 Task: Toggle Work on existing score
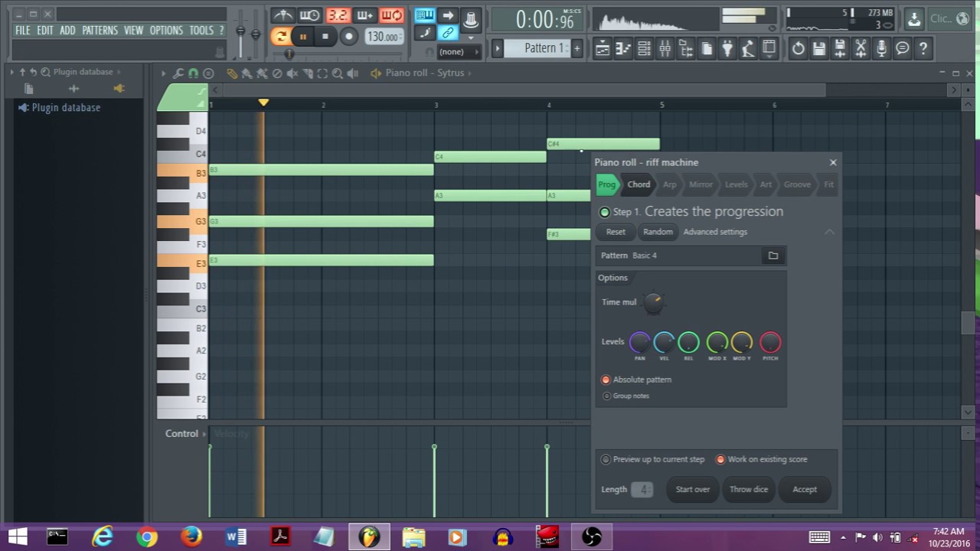pos(720,459)
